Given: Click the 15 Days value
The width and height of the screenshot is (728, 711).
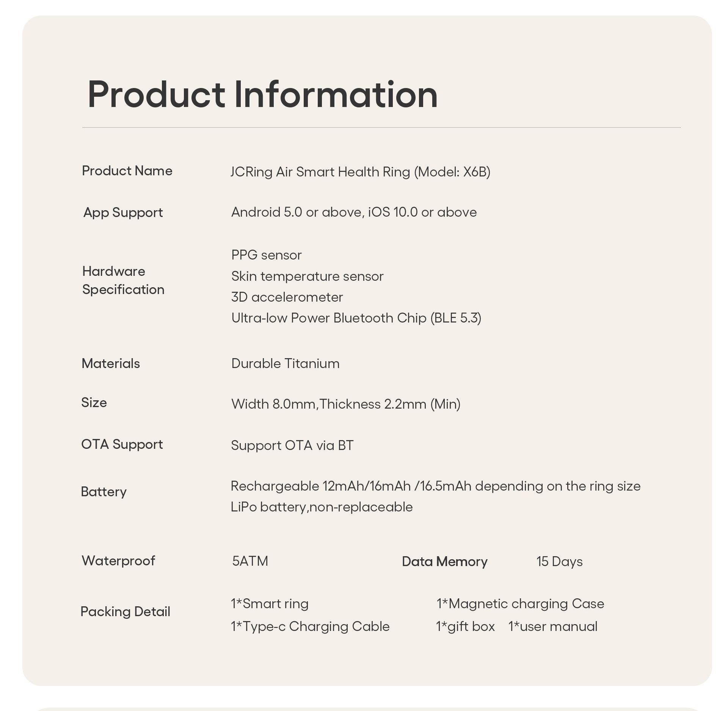Looking at the screenshot, I should click(x=559, y=562).
